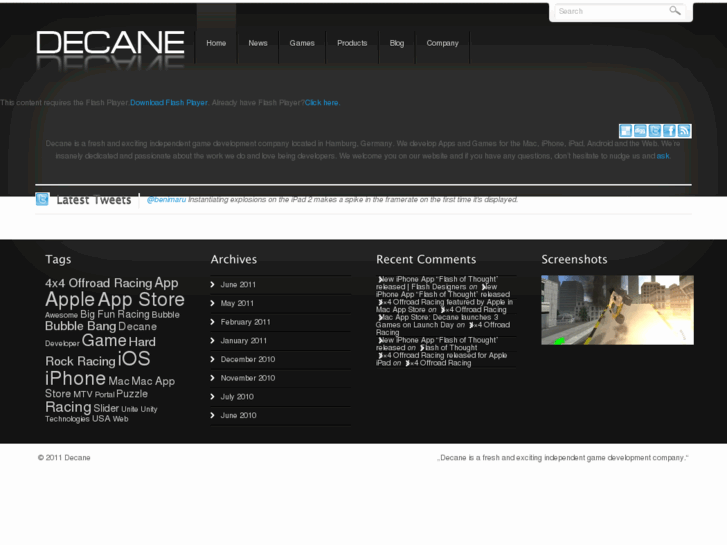The image size is (727, 545).
Task: Select the 'Developer' tag
Action: [x=62, y=344]
